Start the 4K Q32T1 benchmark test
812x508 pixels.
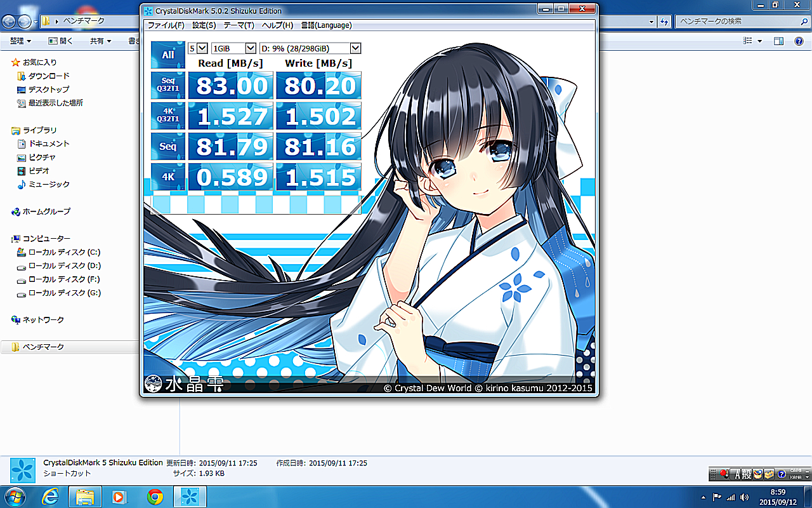tap(167, 116)
